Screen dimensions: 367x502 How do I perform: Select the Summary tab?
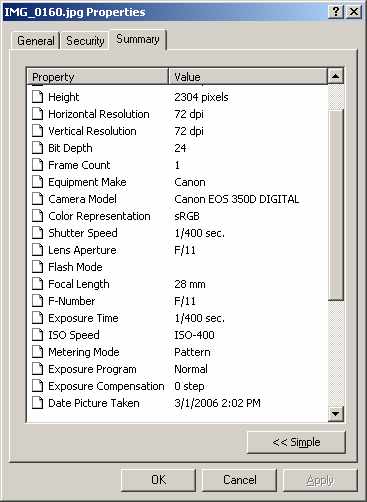tap(138, 40)
